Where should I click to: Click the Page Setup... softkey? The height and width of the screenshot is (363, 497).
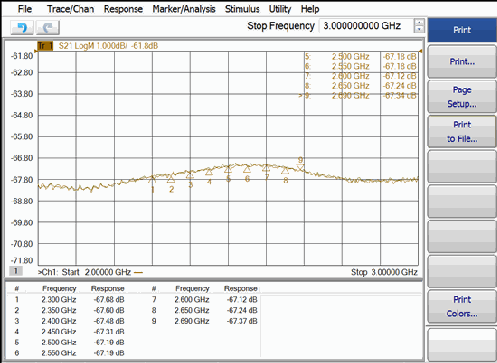click(x=462, y=97)
